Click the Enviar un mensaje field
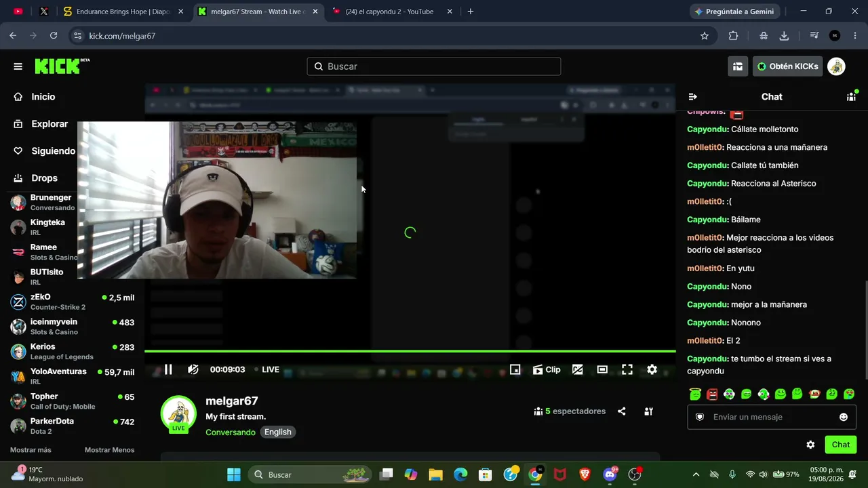 click(x=772, y=417)
